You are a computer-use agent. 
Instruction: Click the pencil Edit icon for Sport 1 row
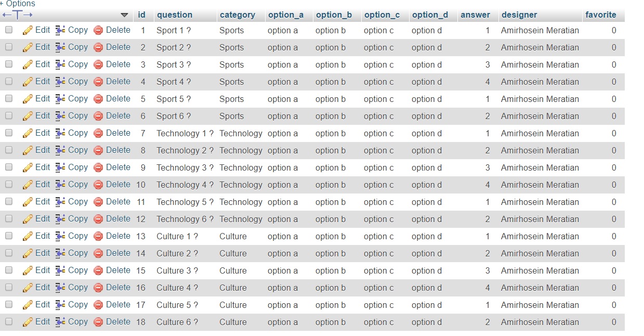(x=28, y=30)
